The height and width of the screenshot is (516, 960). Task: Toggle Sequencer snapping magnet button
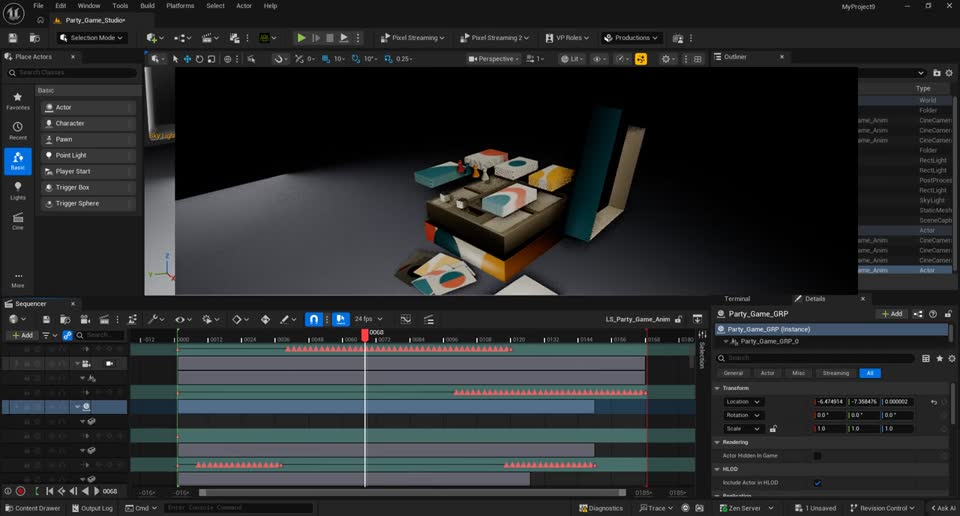click(x=313, y=319)
